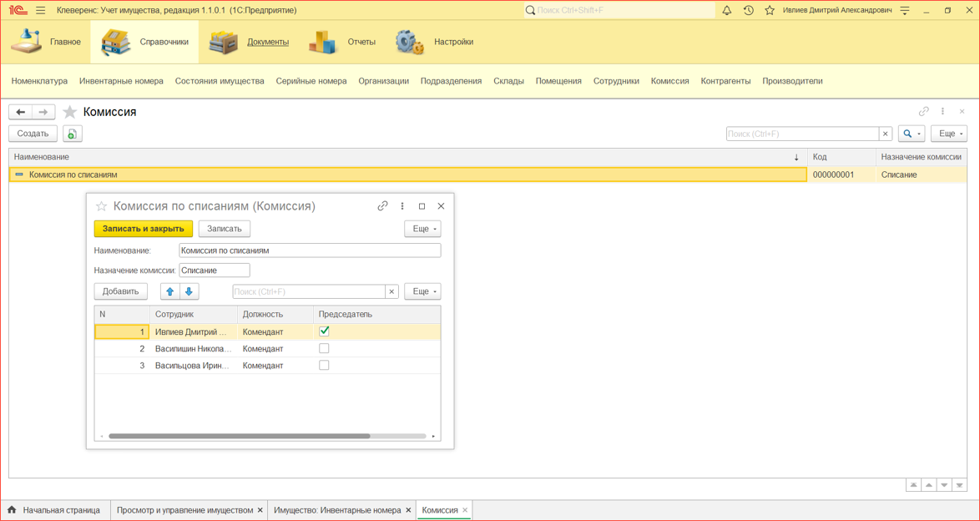Open Производители link
Image resolution: width=980 pixels, height=521 pixels.
pyautogui.click(x=792, y=81)
